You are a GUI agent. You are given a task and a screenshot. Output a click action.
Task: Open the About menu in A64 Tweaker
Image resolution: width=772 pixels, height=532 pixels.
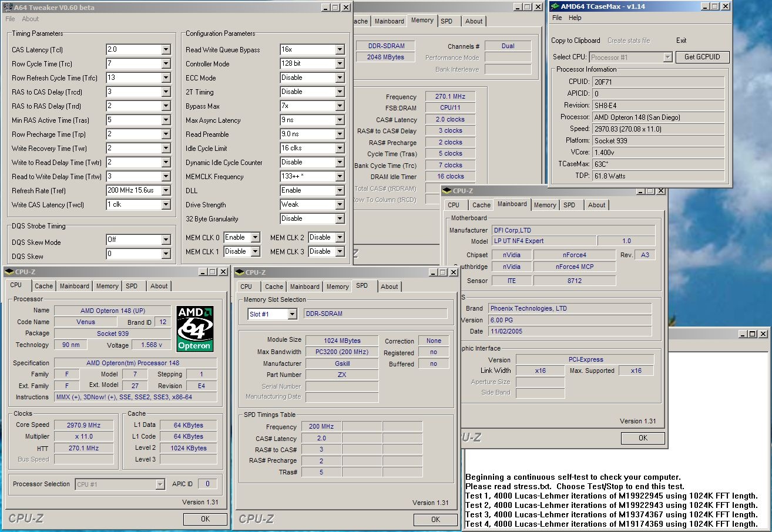31,19
